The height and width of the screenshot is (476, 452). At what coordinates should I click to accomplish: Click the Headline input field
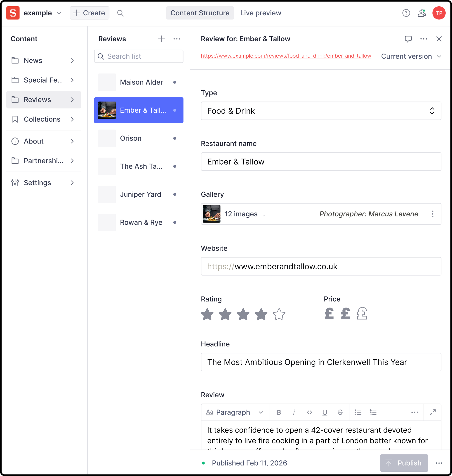pos(321,362)
